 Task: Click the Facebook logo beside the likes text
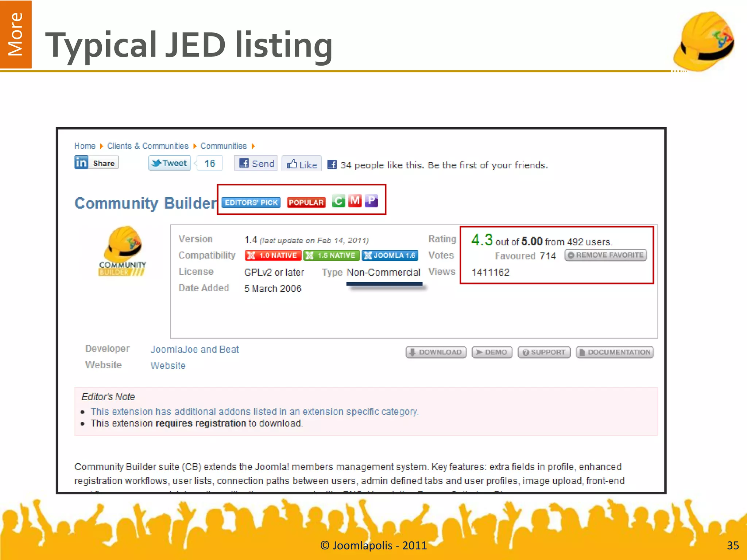[332, 165]
